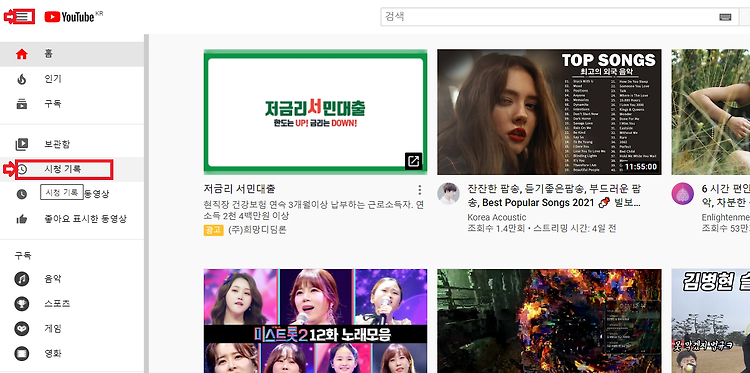Screen dimensions: 750x373
Task: Click the (주)희망디딤론 advertiser name
Action: pyautogui.click(x=257, y=230)
